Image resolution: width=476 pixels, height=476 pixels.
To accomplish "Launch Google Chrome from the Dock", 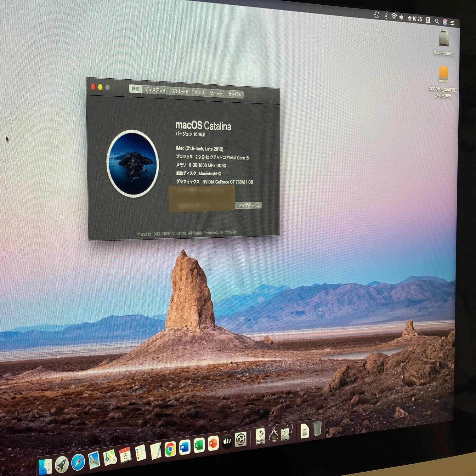I will [170, 449].
